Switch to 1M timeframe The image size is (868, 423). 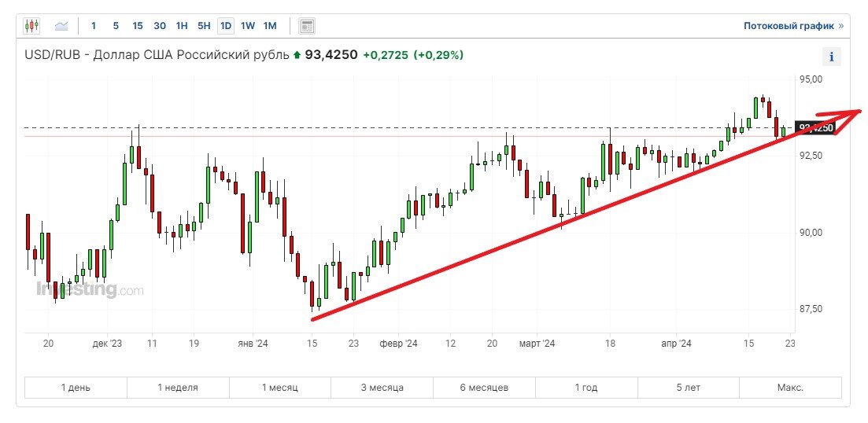click(270, 25)
